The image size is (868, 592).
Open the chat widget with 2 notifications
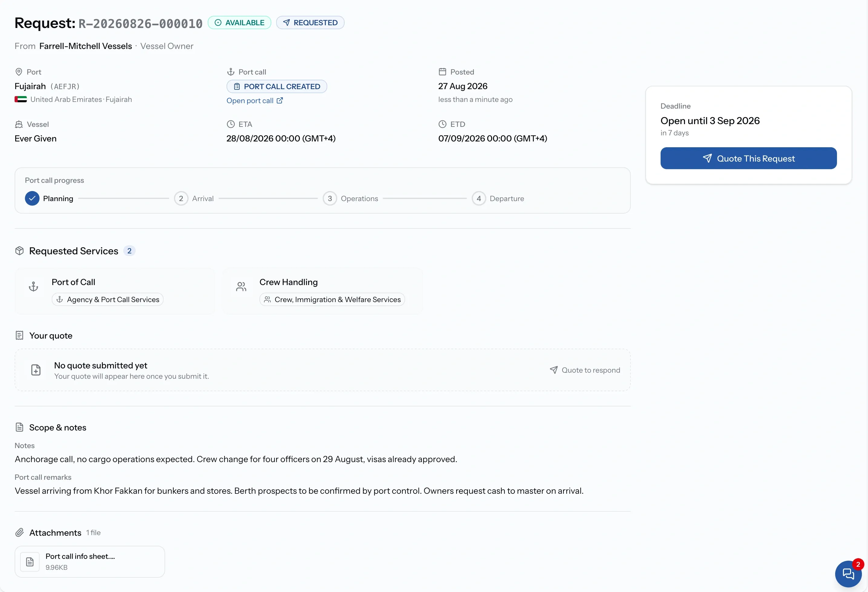click(x=848, y=574)
